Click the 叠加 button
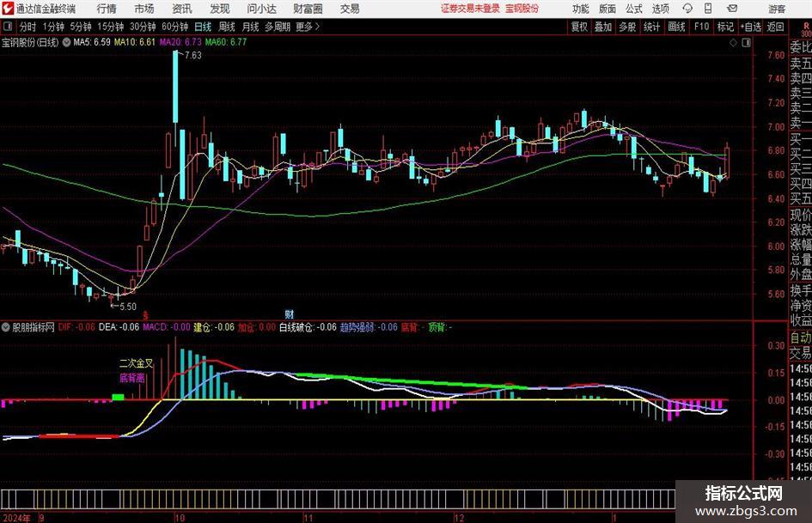 click(x=603, y=27)
